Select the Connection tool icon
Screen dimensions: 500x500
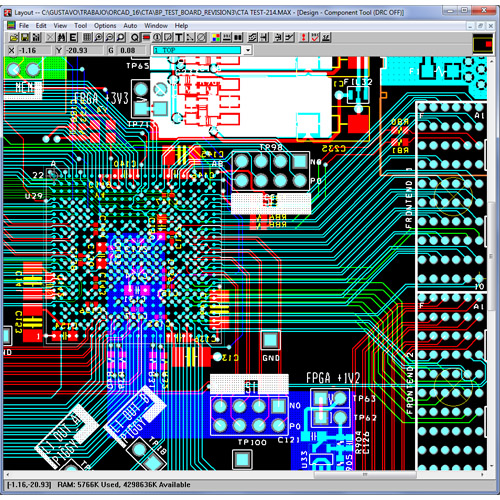(190, 38)
